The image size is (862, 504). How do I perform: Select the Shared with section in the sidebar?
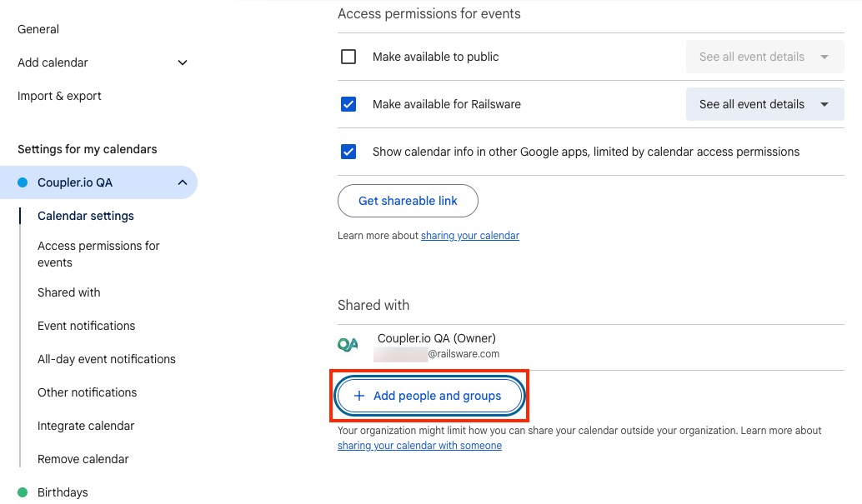click(x=68, y=292)
